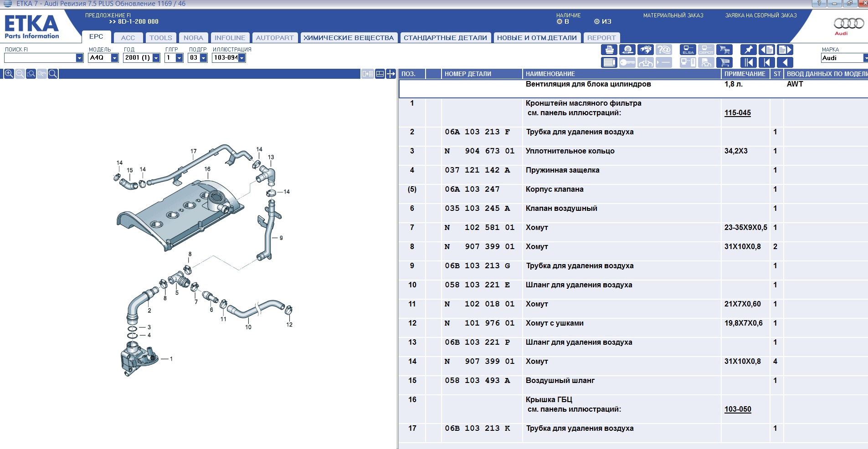Viewport: 868px width, 449px height.
Task: Click the pushpin icon
Action: pyautogui.click(x=749, y=50)
